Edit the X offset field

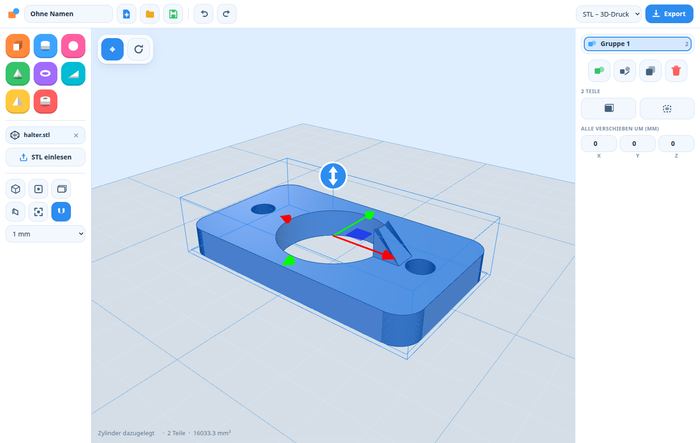(x=599, y=144)
